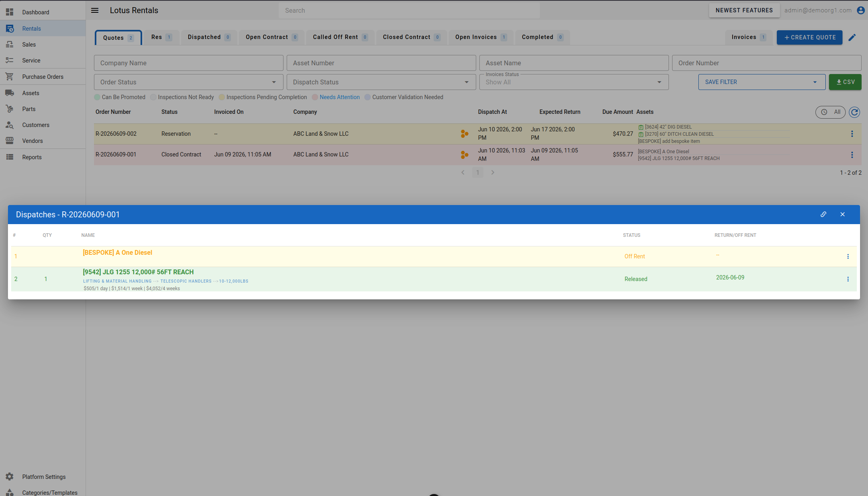Toggle Inspections Not Ready filter

[x=182, y=97]
